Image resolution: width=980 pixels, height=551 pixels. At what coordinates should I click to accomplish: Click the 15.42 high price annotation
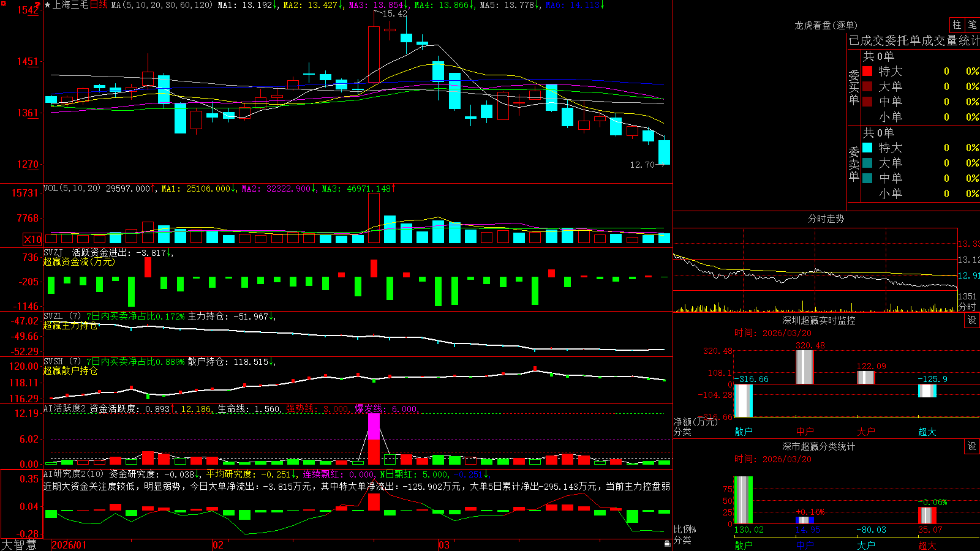[x=394, y=13]
